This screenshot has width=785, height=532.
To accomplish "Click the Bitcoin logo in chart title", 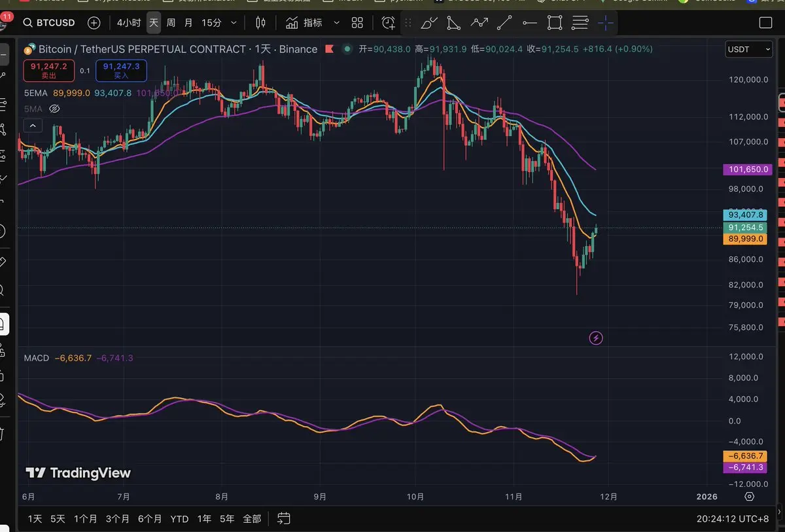I will click(x=29, y=49).
